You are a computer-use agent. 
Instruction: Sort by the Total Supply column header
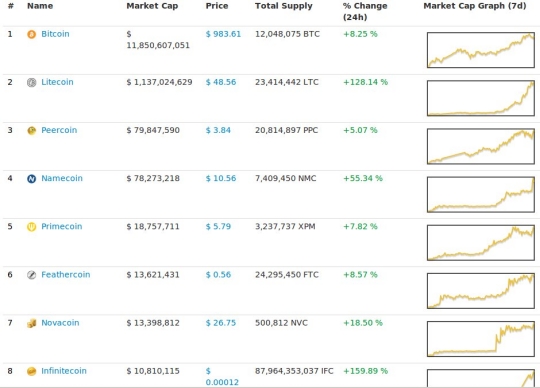[284, 6]
